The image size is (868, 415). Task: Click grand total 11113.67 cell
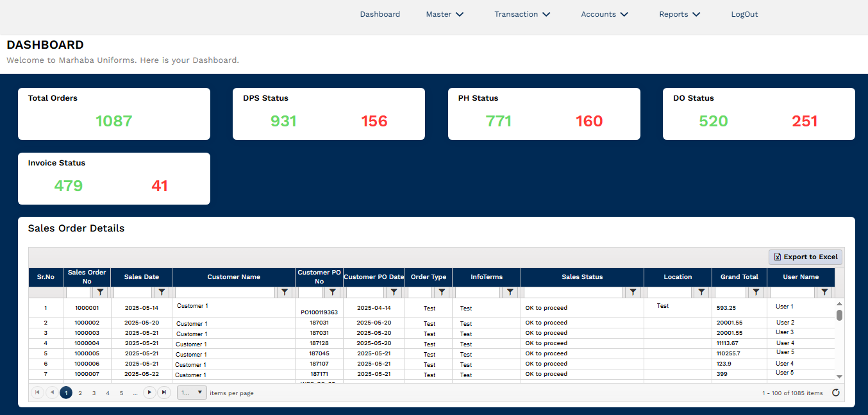click(739, 343)
